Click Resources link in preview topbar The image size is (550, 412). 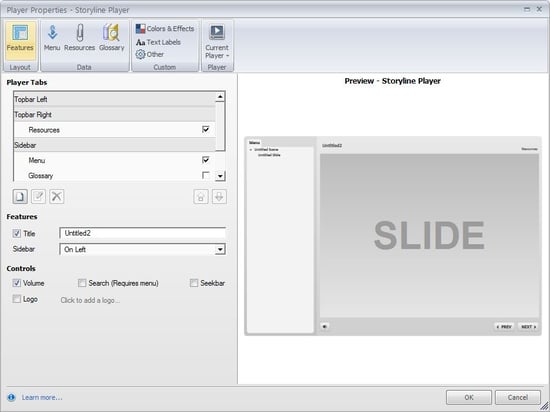(x=529, y=149)
